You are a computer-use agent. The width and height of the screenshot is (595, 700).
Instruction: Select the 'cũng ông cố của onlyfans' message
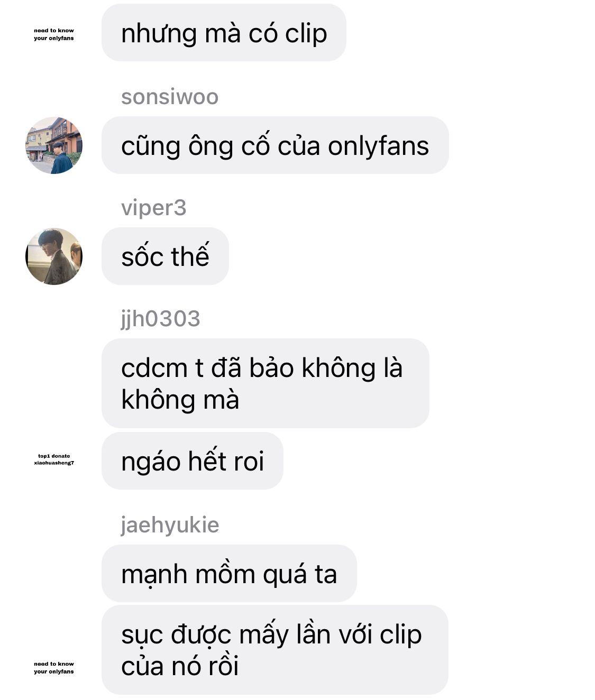(275, 145)
